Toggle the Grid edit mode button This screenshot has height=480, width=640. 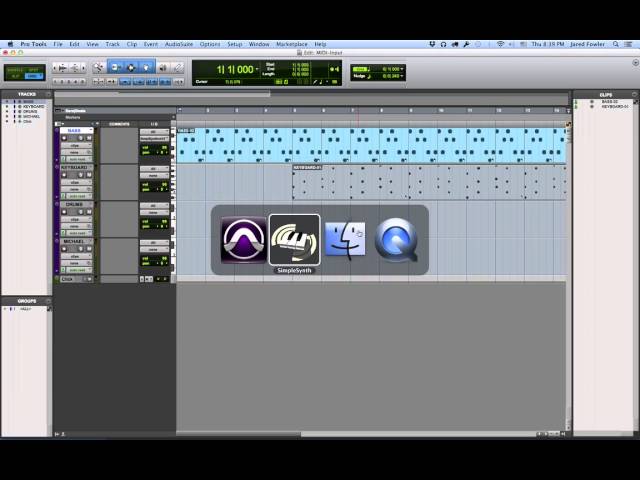point(33,76)
